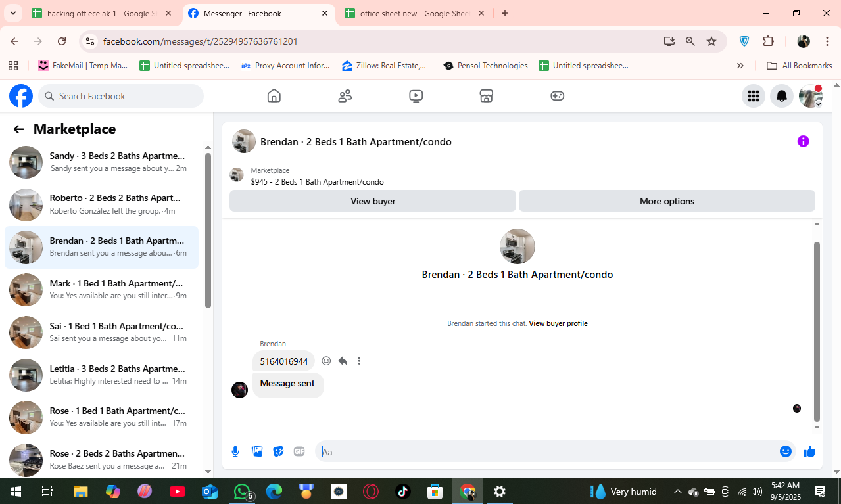
Task: Open the Facebook logo home link
Action: click(21, 96)
